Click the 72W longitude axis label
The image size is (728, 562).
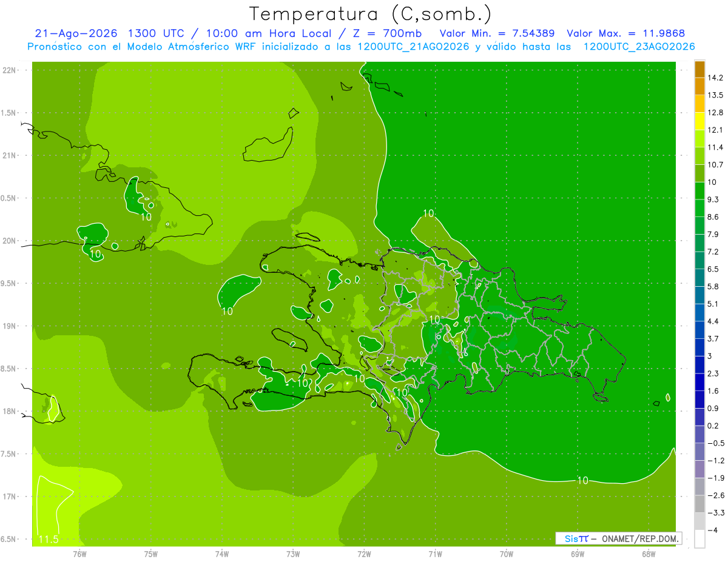(364, 554)
